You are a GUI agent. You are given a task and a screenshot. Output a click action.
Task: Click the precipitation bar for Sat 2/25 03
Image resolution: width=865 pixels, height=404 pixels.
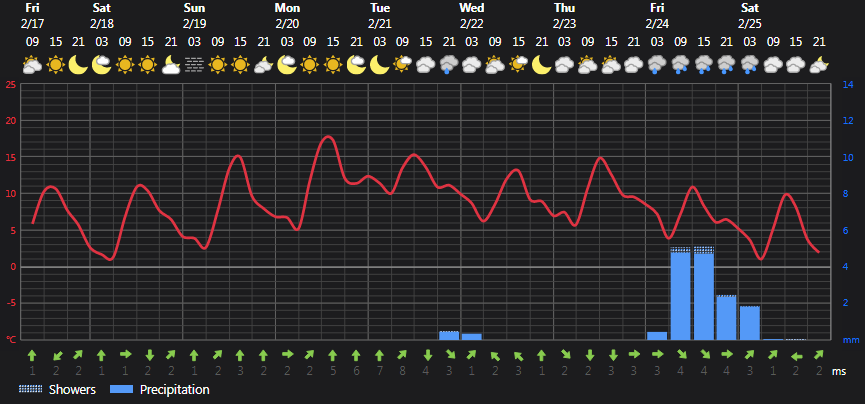[x=750, y=322]
